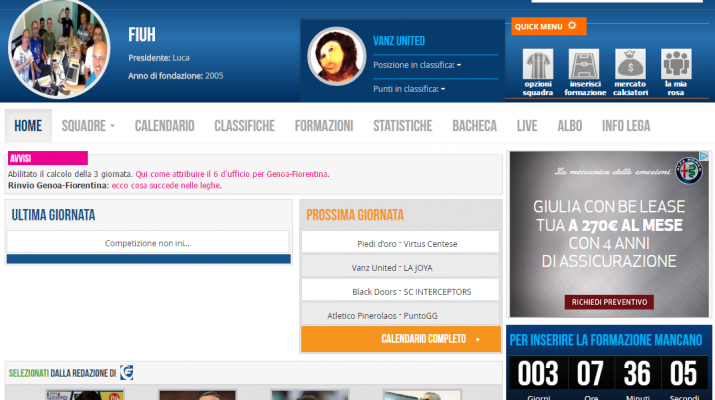Screen dimensions: 715x400
Task: Open 'ecco cosa succede nelle leghe' link
Action: pyautogui.click(x=166, y=185)
